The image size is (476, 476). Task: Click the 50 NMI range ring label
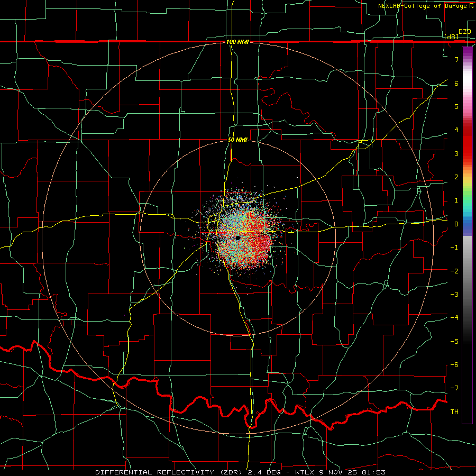click(x=237, y=140)
